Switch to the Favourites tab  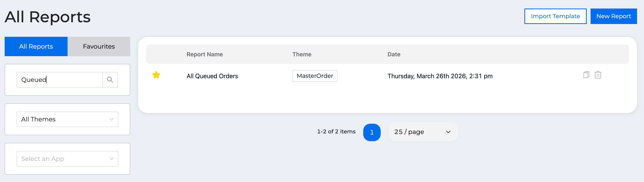point(99,46)
